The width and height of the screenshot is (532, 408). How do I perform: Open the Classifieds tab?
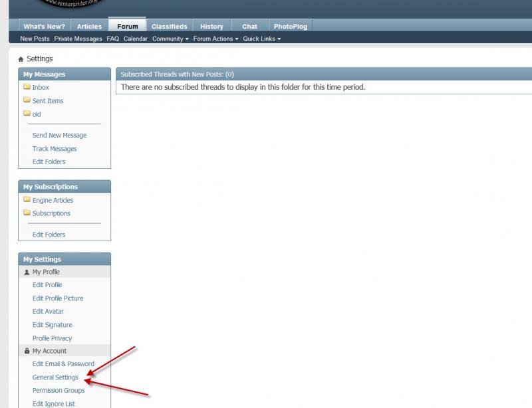(x=170, y=27)
